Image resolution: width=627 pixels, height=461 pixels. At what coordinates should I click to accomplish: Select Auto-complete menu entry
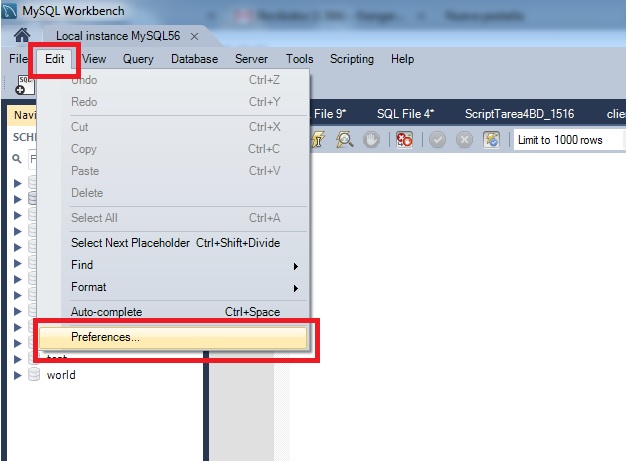point(173,312)
